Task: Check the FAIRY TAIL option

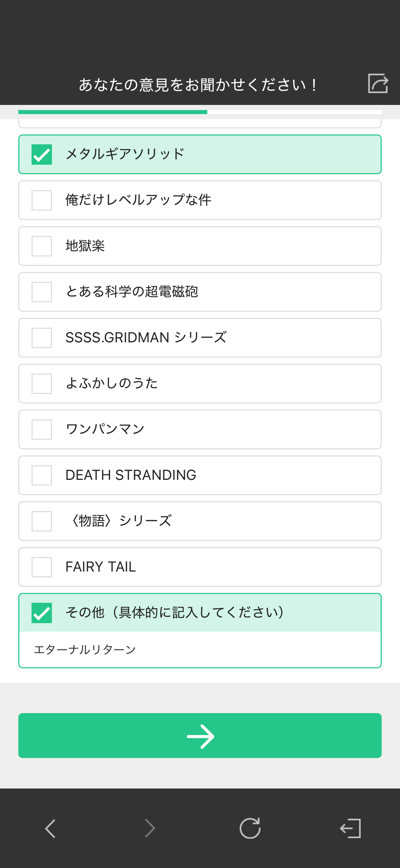Action: pos(42,567)
